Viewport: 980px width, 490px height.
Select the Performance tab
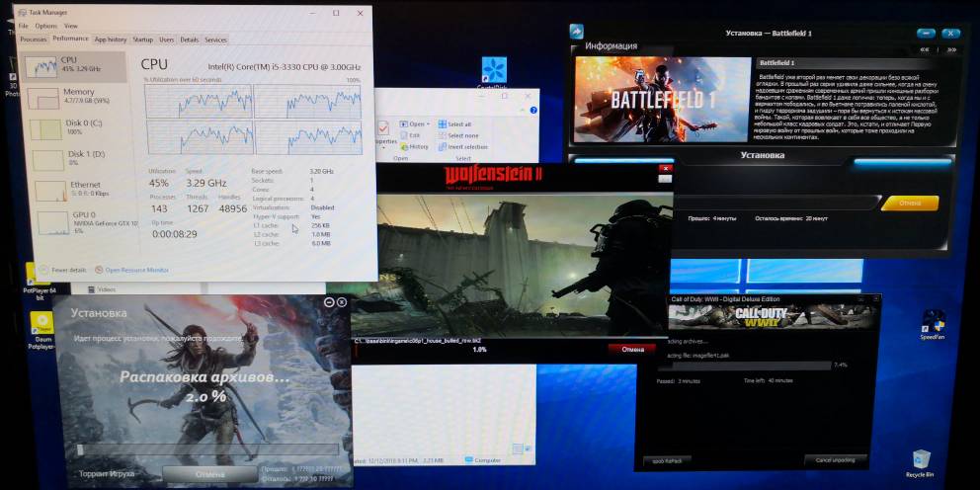coord(70,39)
